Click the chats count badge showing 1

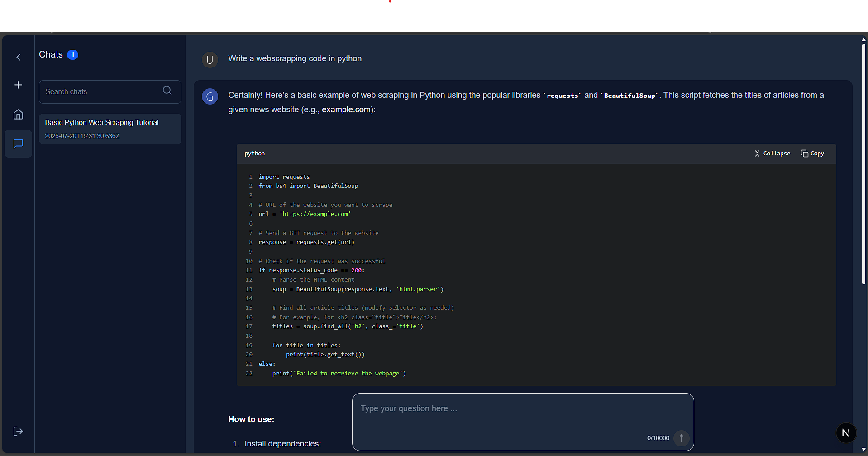tap(72, 54)
